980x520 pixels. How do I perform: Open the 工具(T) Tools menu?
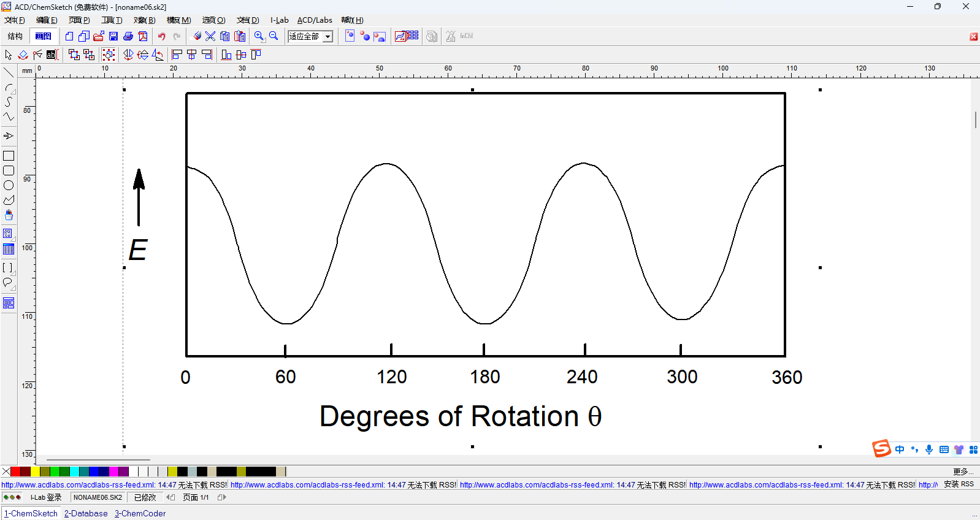(112, 20)
